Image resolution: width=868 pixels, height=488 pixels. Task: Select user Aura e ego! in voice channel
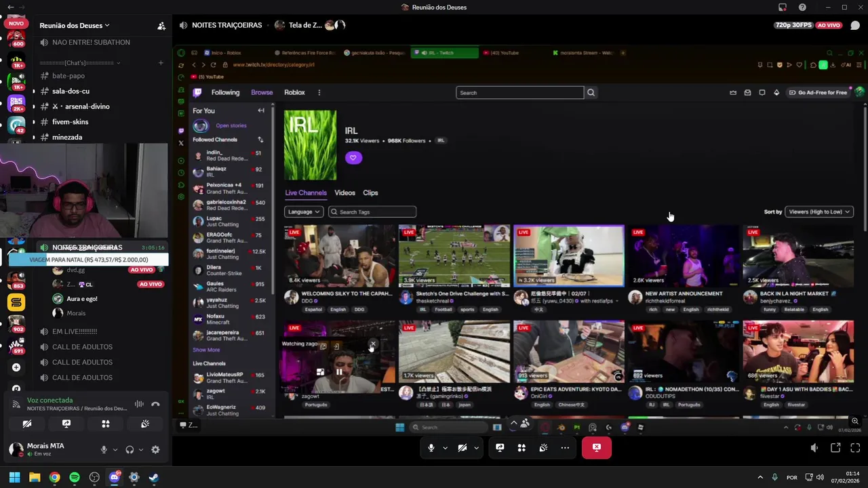click(x=81, y=299)
